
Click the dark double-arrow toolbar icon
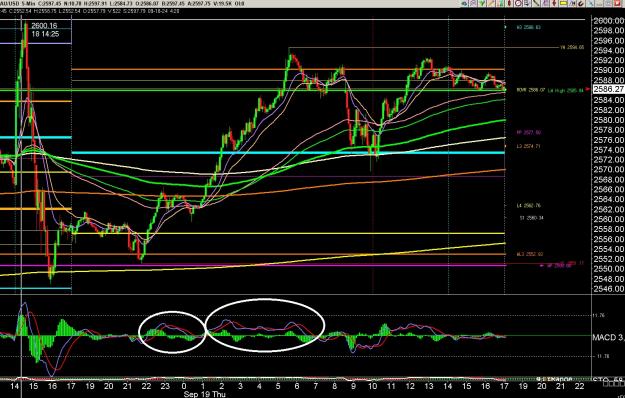pos(572,3)
